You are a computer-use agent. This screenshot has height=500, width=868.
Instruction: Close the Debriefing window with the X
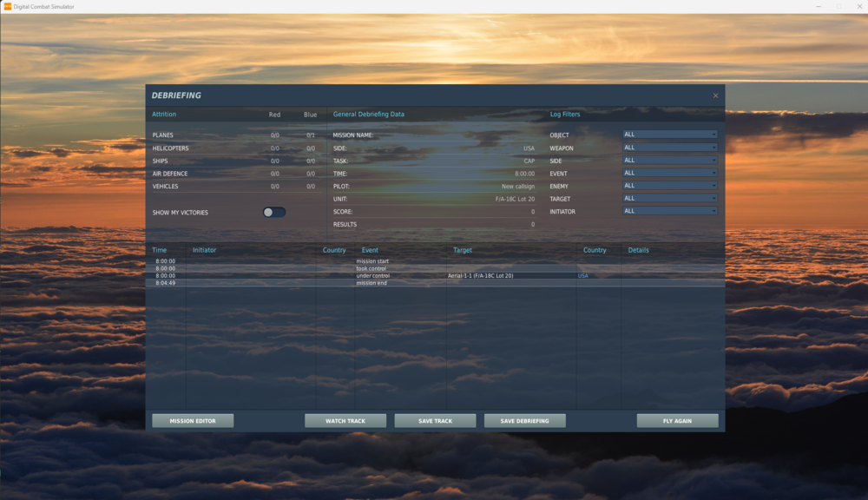point(715,95)
